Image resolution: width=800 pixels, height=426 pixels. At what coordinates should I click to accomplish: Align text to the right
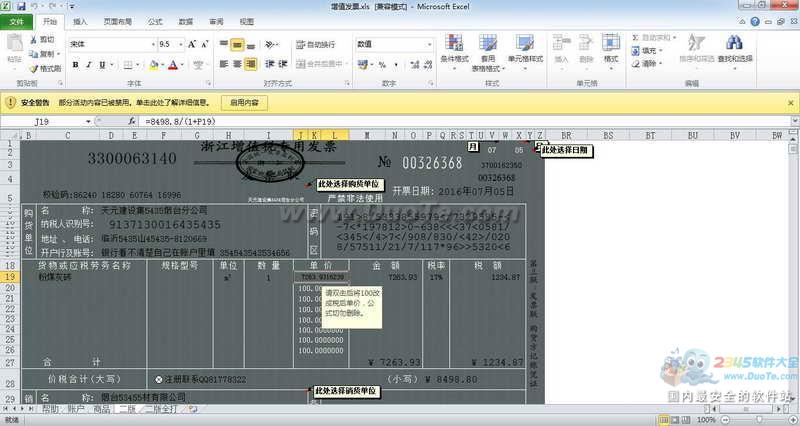251,64
